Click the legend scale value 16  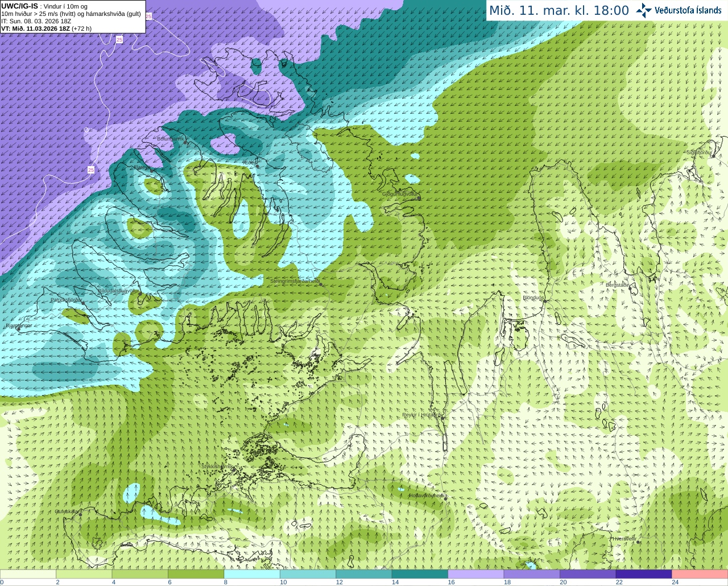point(451,582)
